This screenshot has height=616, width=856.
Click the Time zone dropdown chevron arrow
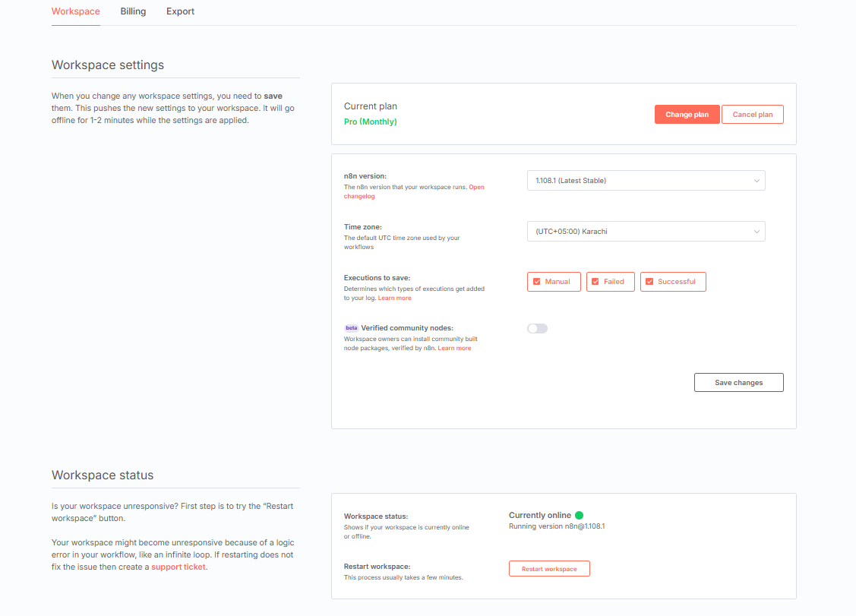point(757,232)
